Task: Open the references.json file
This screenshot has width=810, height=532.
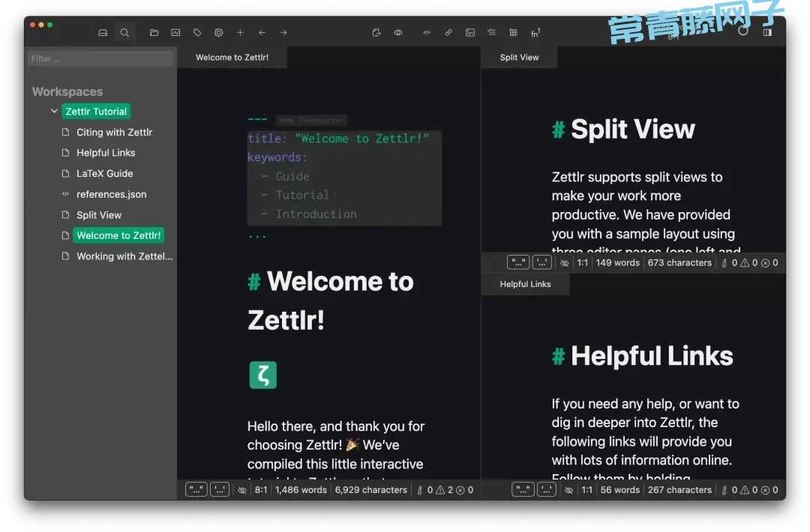Action: (112, 194)
